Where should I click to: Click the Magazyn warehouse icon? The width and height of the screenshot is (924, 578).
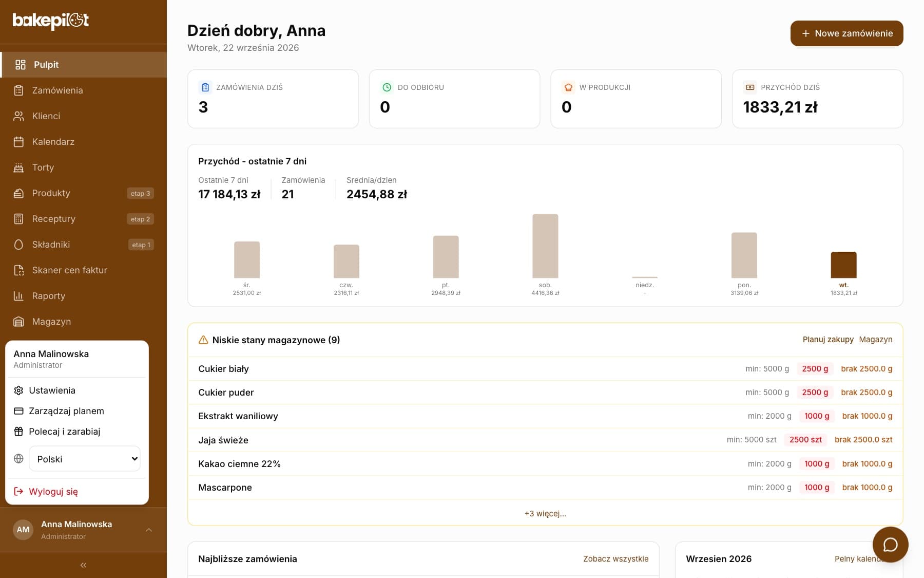click(x=18, y=322)
